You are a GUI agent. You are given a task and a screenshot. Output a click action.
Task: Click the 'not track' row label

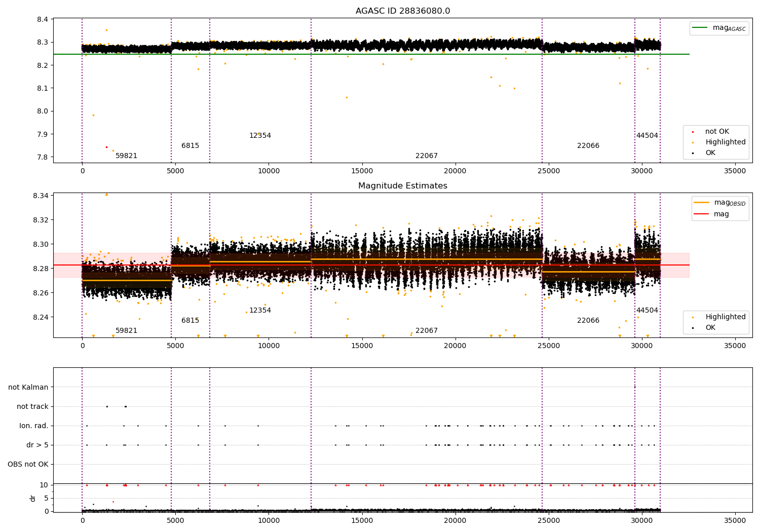pyautogui.click(x=32, y=407)
